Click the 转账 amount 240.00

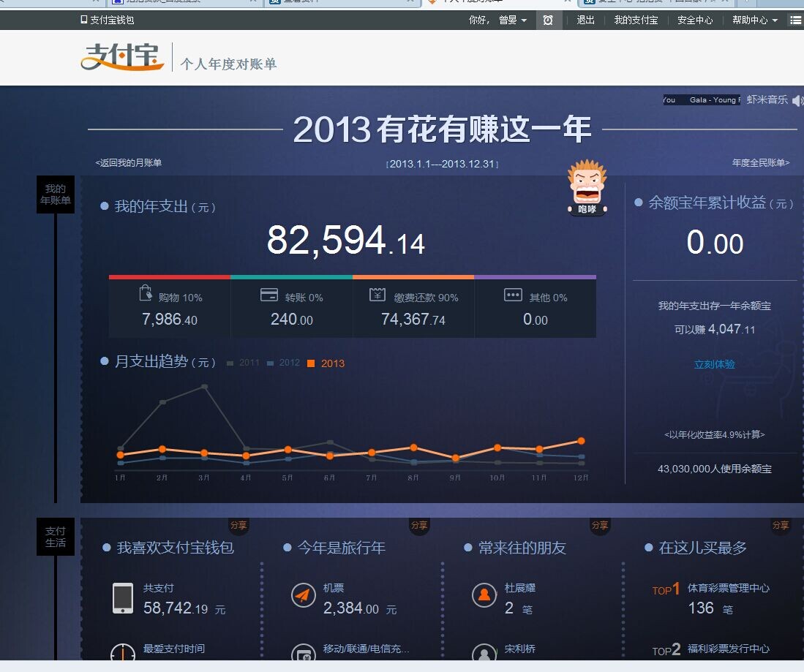[292, 320]
